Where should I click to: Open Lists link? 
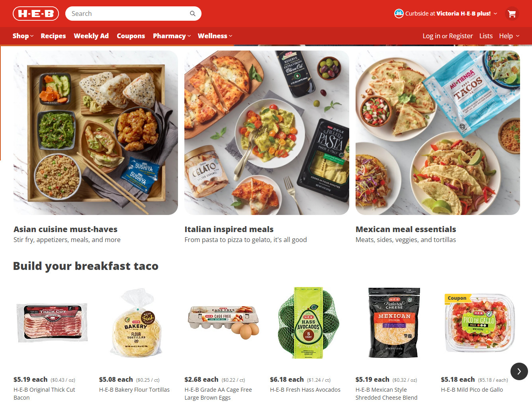coord(486,36)
